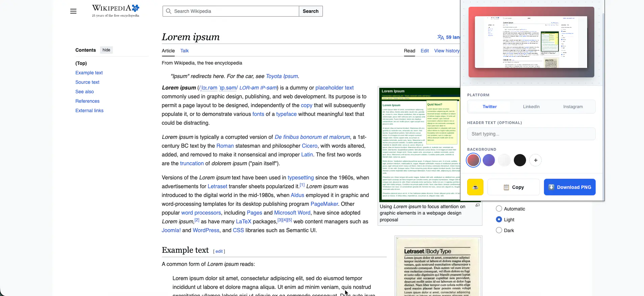The image size is (644, 296).
Task: Open the Edit tab
Action: tap(425, 51)
